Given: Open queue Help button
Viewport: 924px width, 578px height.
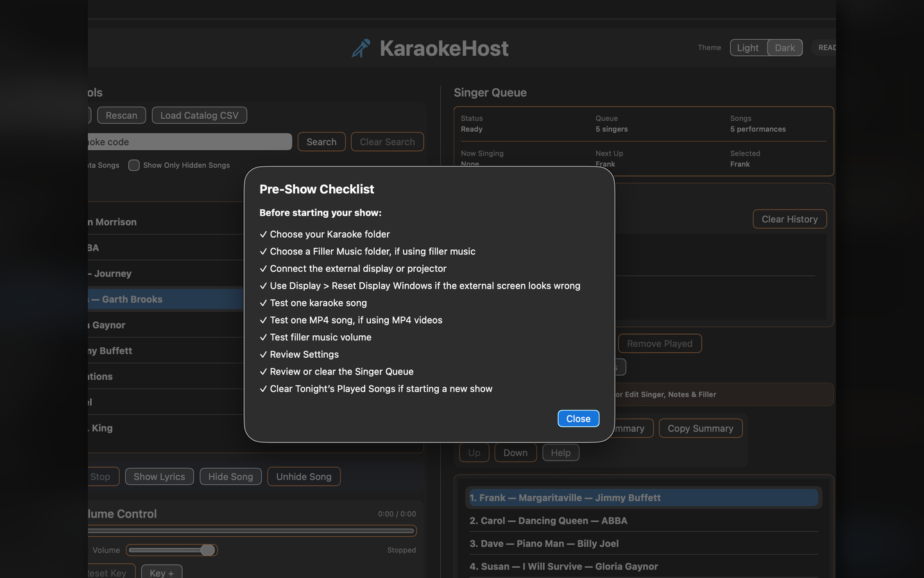Looking at the screenshot, I should tap(560, 453).
